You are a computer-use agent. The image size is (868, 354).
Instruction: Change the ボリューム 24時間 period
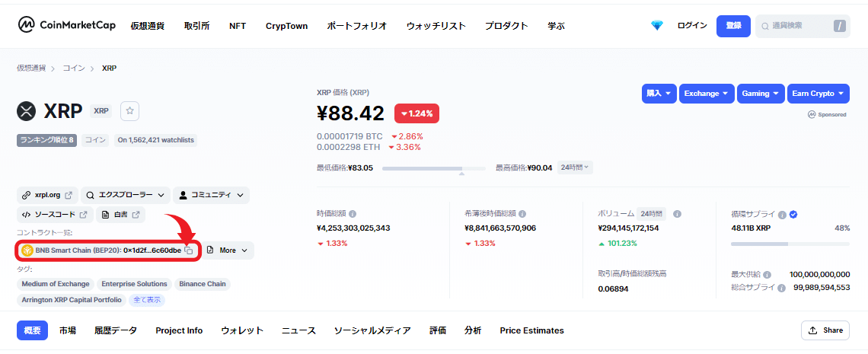[x=652, y=213]
